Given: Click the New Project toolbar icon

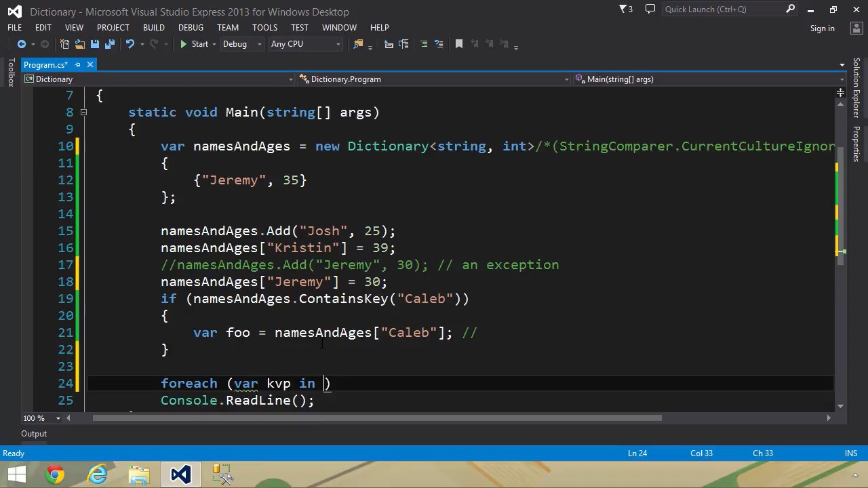Looking at the screenshot, I should pos(65,44).
